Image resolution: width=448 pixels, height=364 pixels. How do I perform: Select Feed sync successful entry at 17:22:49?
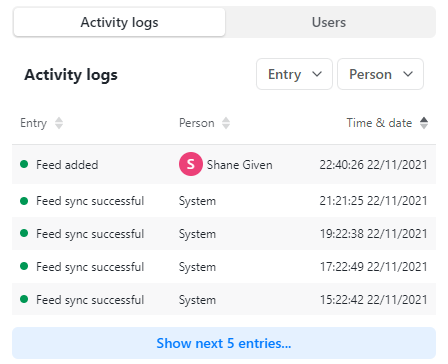point(90,267)
